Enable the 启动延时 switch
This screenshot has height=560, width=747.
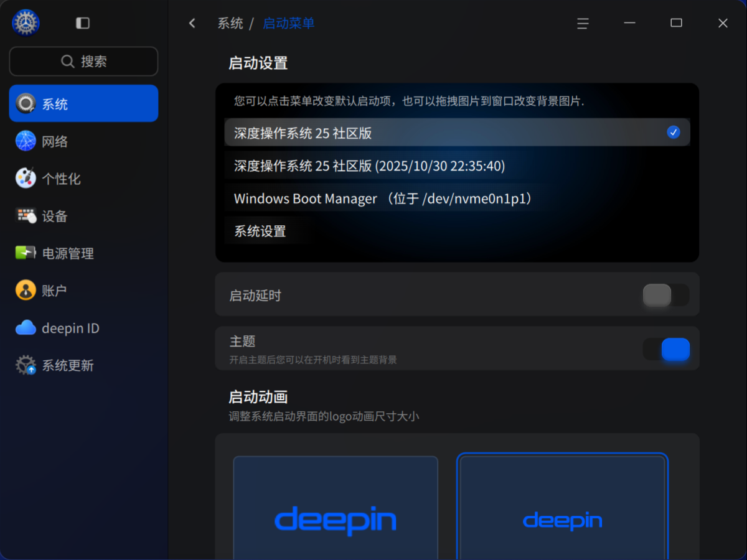666,295
